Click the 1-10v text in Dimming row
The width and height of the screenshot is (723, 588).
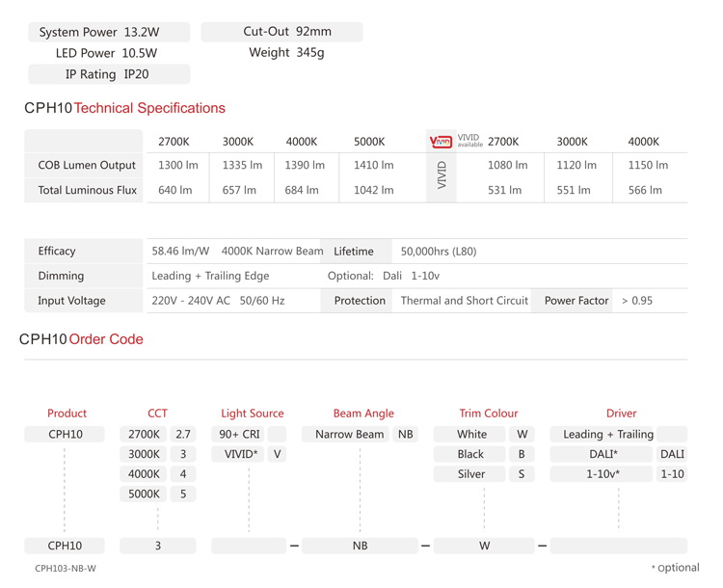pyautogui.click(x=425, y=276)
